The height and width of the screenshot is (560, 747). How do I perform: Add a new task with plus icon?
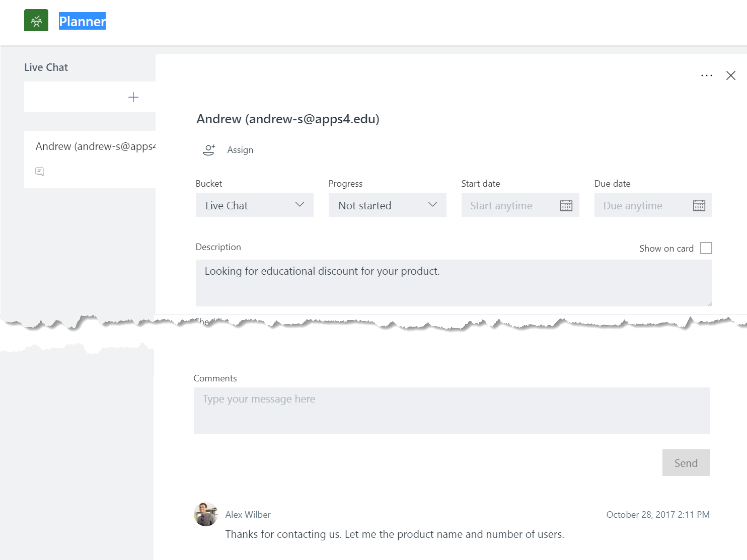133,97
